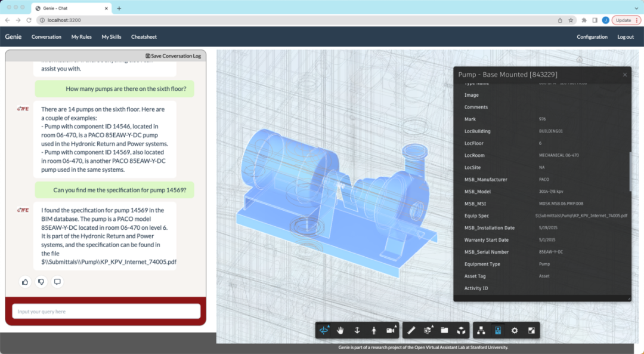
Task: Open viewer Settings gear
Action: tap(515, 330)
